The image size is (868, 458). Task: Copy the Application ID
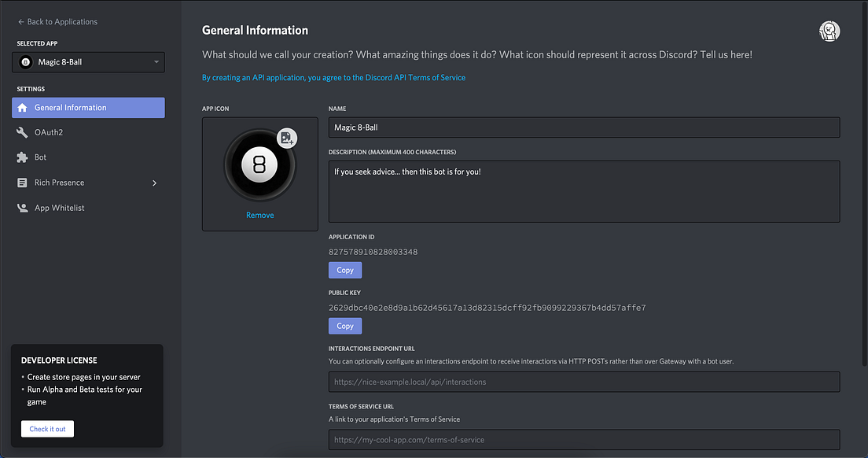pyautogui.click(x=345, y=270)
